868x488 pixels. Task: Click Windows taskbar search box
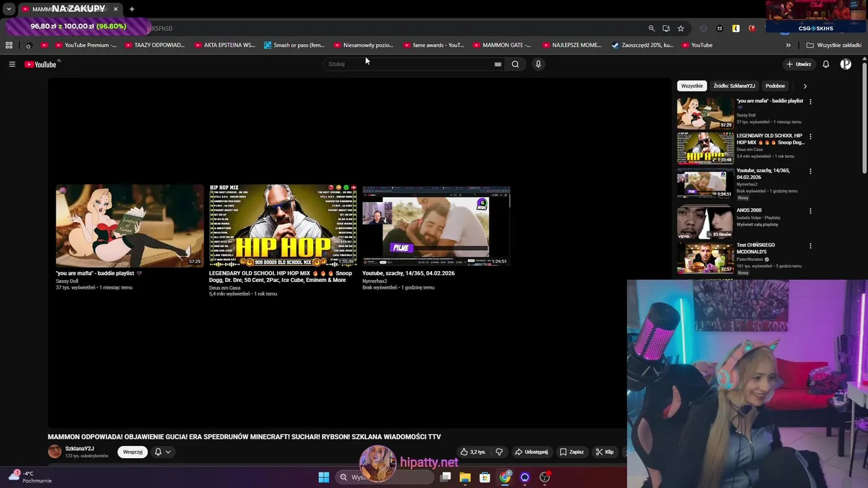tap(385, 477)
